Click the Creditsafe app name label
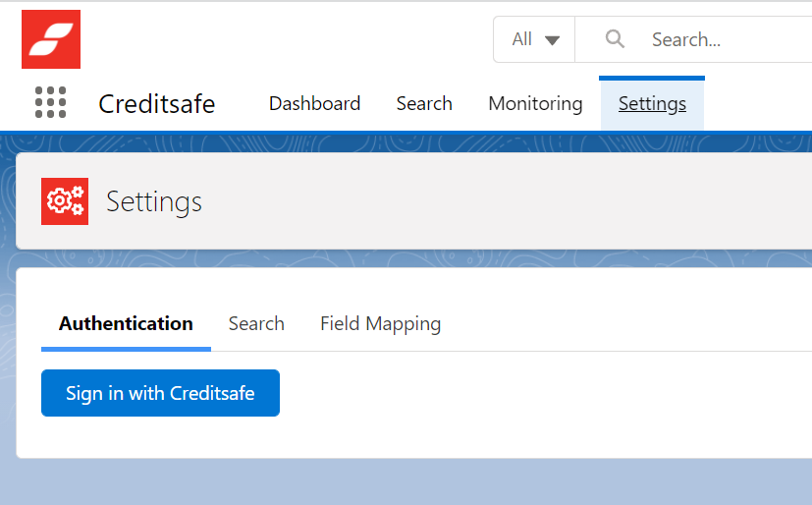 click(157, 103)
